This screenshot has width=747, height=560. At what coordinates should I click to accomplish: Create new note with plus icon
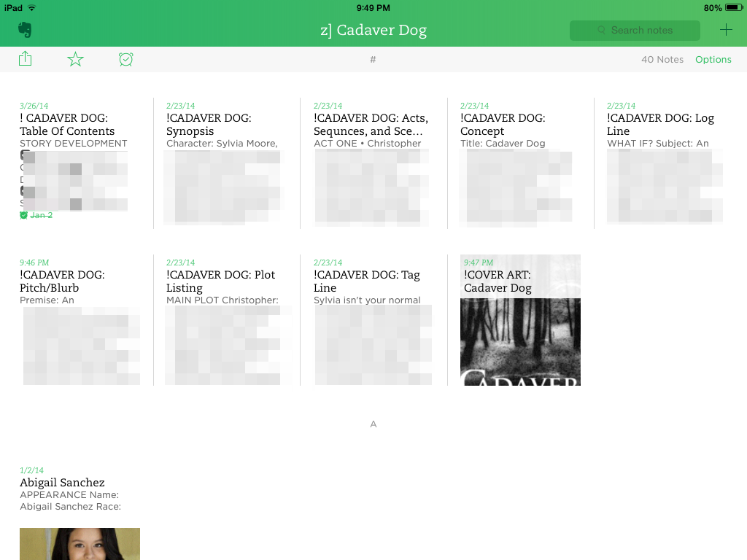725,30
